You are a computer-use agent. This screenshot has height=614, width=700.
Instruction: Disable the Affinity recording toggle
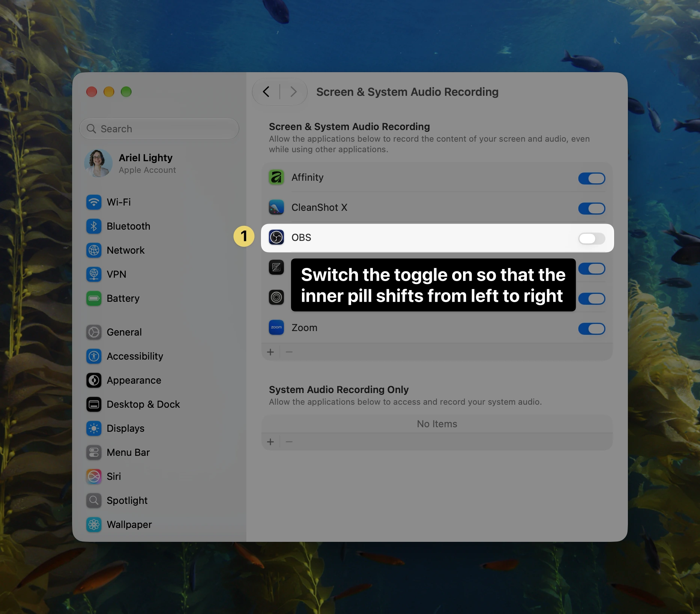591,178
